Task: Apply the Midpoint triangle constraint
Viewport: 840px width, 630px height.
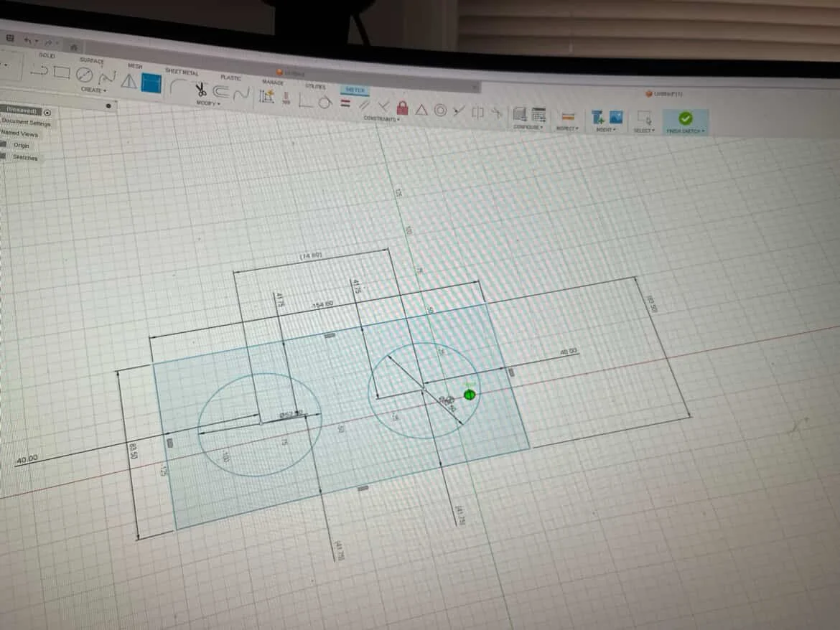Action: click(x=421, y=110)
